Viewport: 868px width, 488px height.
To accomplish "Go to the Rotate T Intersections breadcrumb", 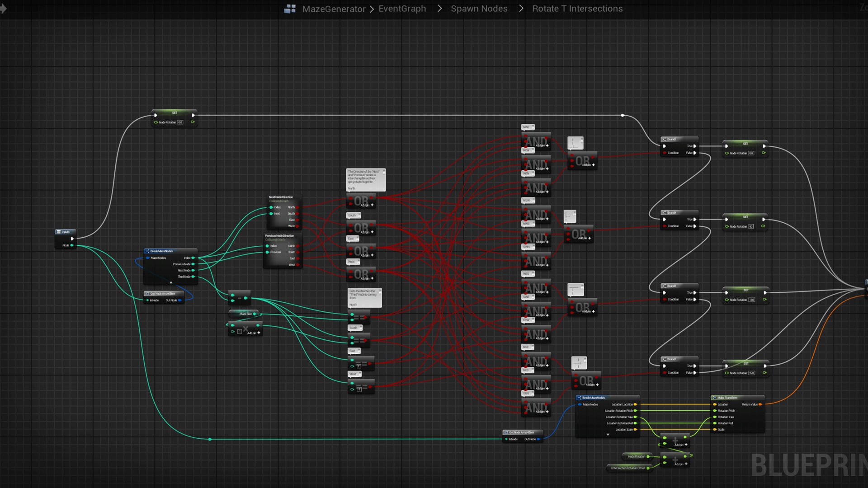I will [x=577, y=9].
